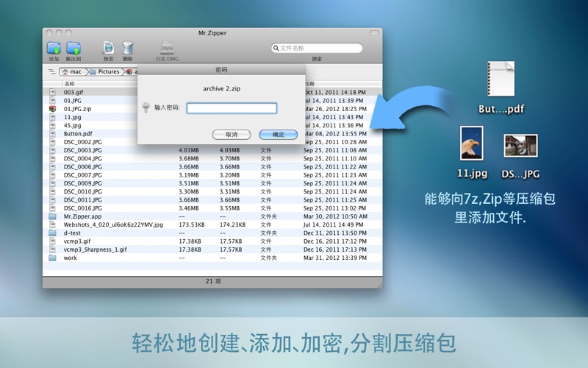Open the path list icon left of mac
Screen dimensions: 588x368
click(51, 72)
